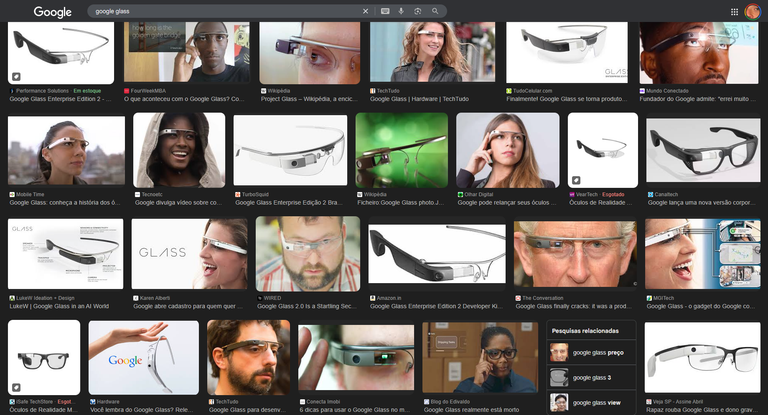The width and height of the screenshot is (768, 415).
Task: Open the hand holding Glass over Google logo thumbnail
Action: pyautogui.click(x=144, y=358)
